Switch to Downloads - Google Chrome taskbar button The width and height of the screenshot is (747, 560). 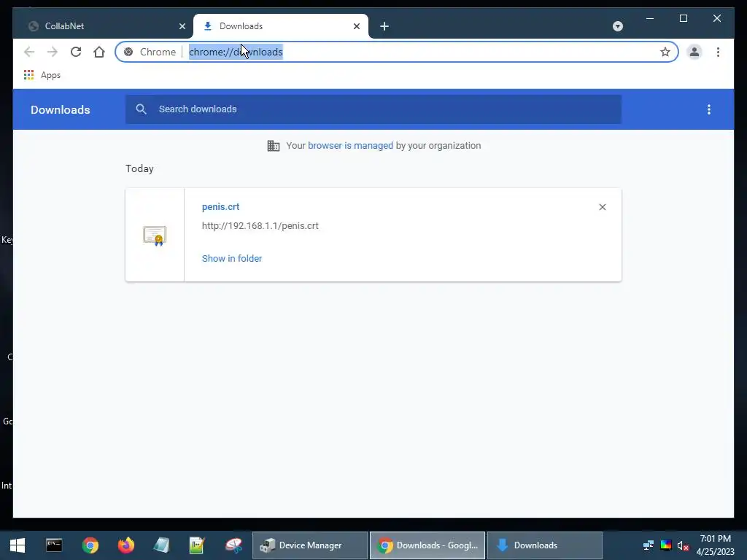[x=427, y=545]
